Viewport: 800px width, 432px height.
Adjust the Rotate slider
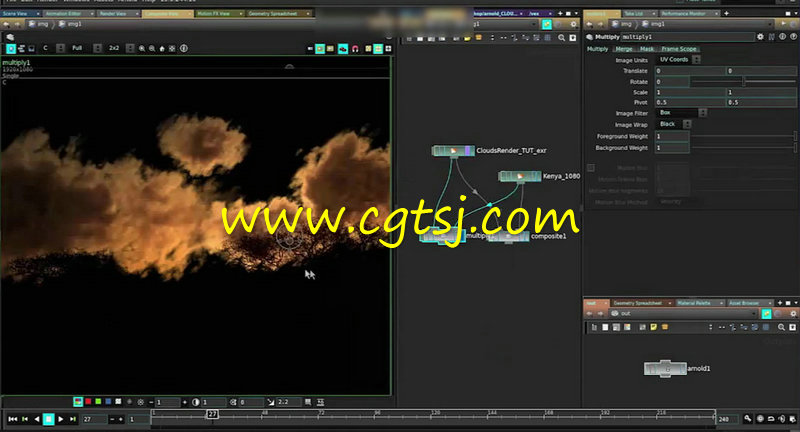pyautogui.click(x=743, y=82)
